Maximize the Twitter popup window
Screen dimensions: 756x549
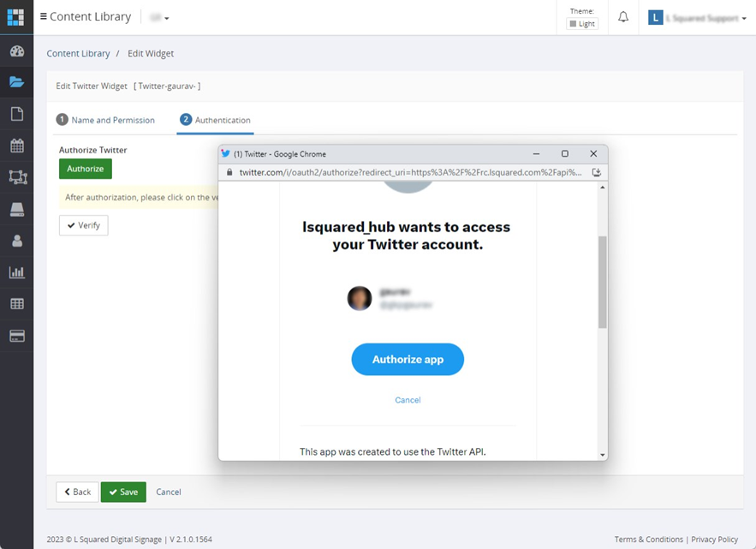(x=564, y=154)
